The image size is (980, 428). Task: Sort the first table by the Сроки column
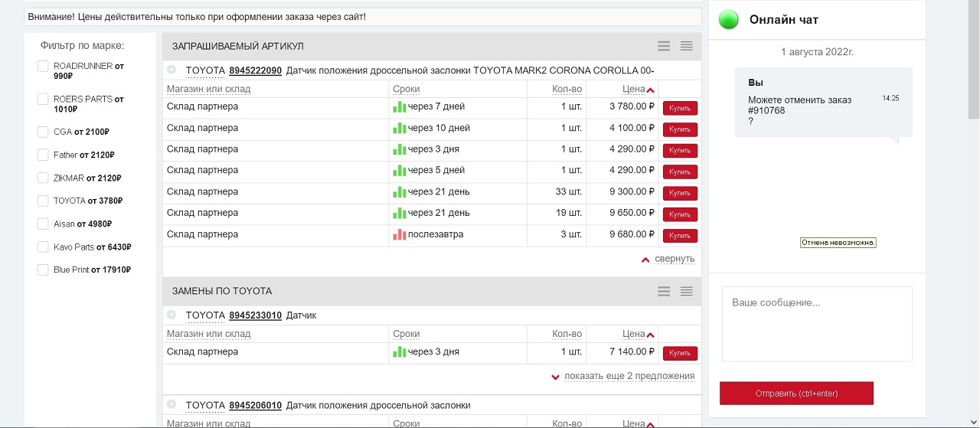pyautogui.click(x=406, y=89)
